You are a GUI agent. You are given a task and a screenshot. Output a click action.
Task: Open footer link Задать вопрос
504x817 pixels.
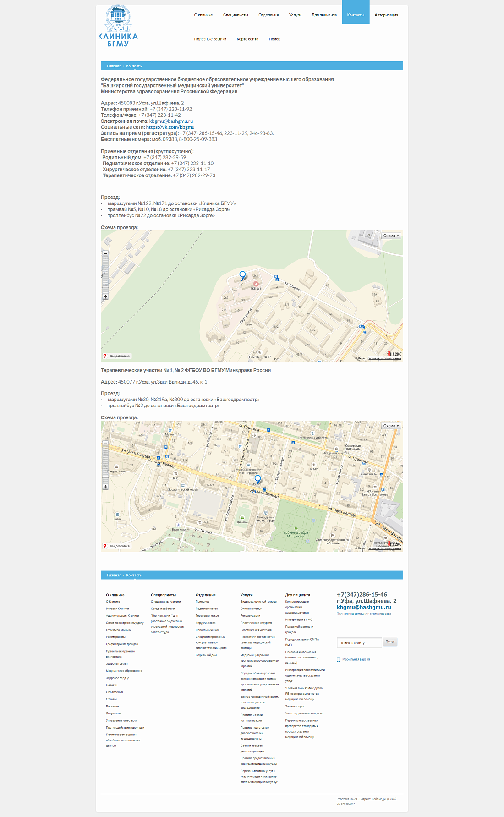coord(295,707)
